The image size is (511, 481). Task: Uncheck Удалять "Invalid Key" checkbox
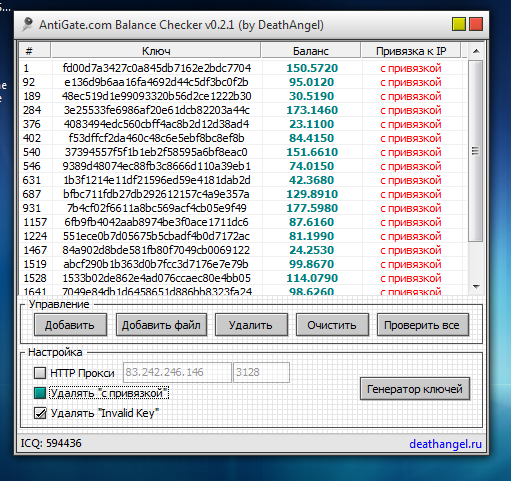[40, 413]
